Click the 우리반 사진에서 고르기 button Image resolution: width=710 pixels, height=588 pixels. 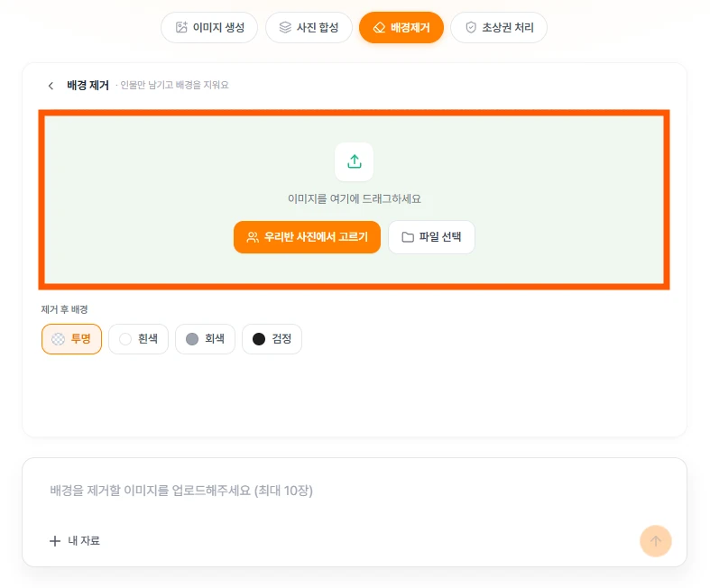[307, 237]
